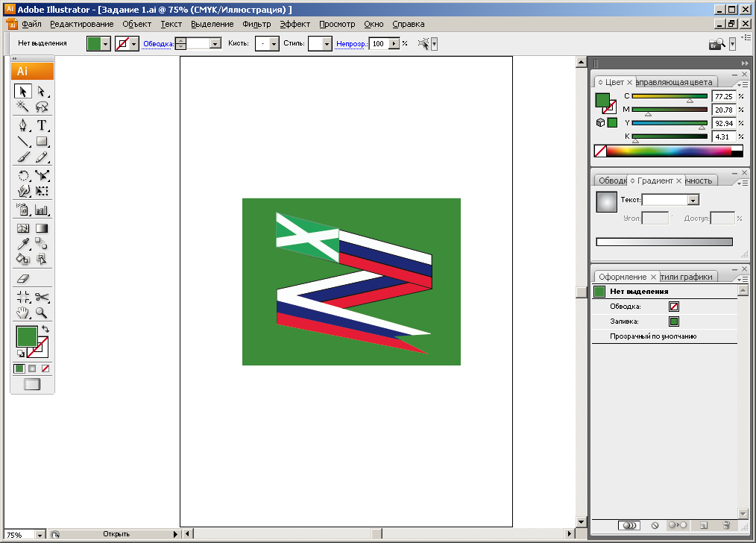The height and width of the screenshot is (543, 756).
Task: Click the clear appearance icon
Action: coord(655,525)
